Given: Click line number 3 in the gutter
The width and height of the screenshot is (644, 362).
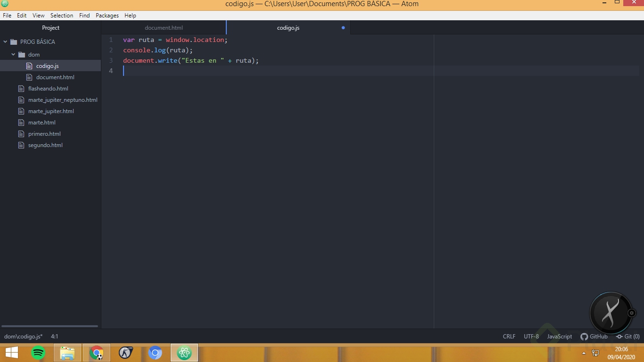Looking at the screenshot, I should click(111, 60).
